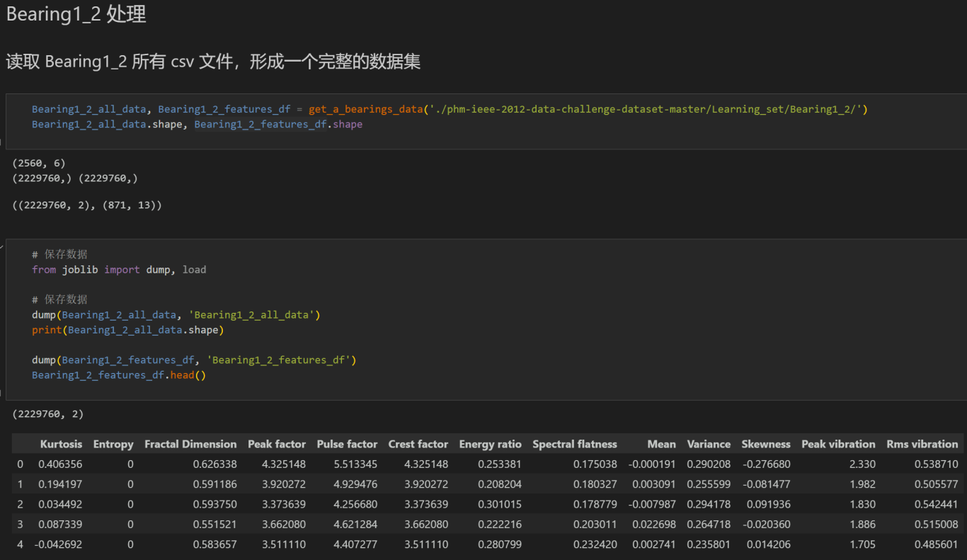Image resolution: width=967 pixels, height=560 pixels.
Task: Click the Mean column header
Action: pos(661,444)
